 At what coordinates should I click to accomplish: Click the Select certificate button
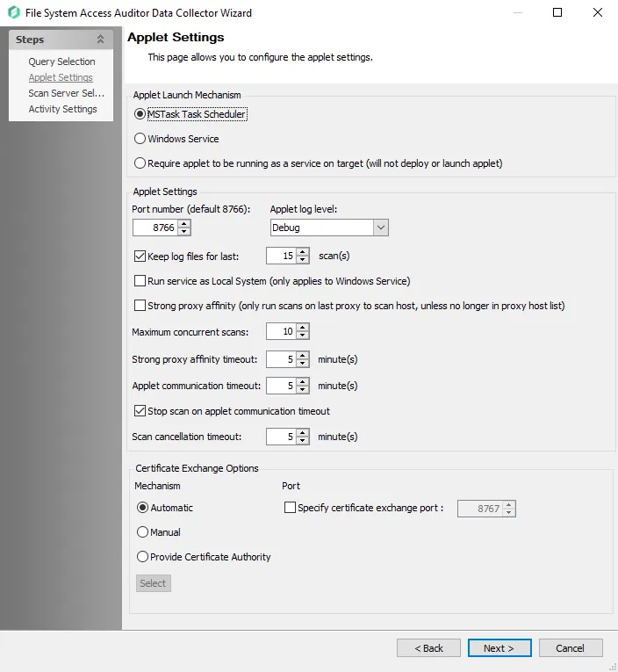[154, 583]
